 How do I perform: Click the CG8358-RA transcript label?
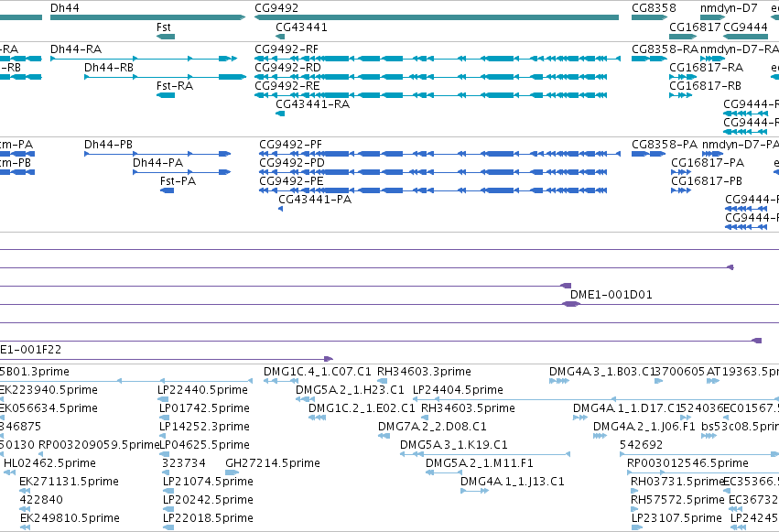[x=665, y=49]
